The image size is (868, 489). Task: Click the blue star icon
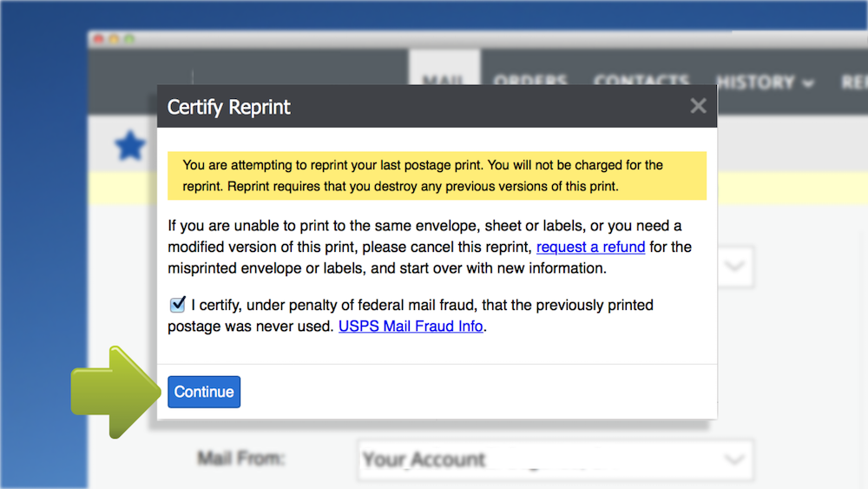[130, 146]
